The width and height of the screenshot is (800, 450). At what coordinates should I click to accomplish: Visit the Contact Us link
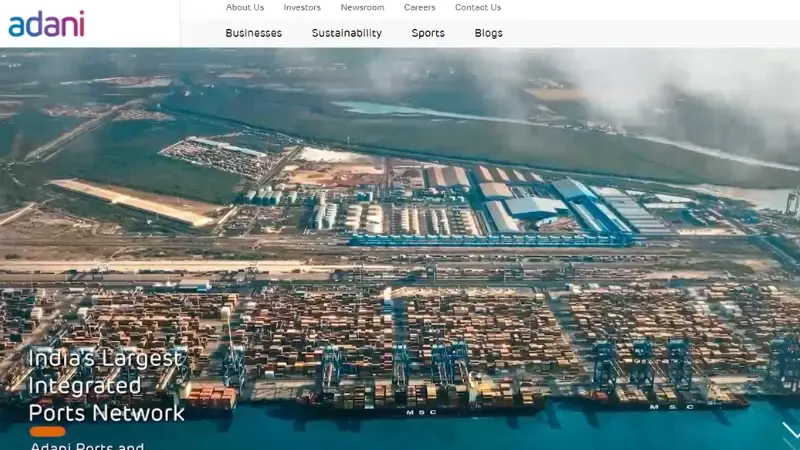click(x=478, y=8)
